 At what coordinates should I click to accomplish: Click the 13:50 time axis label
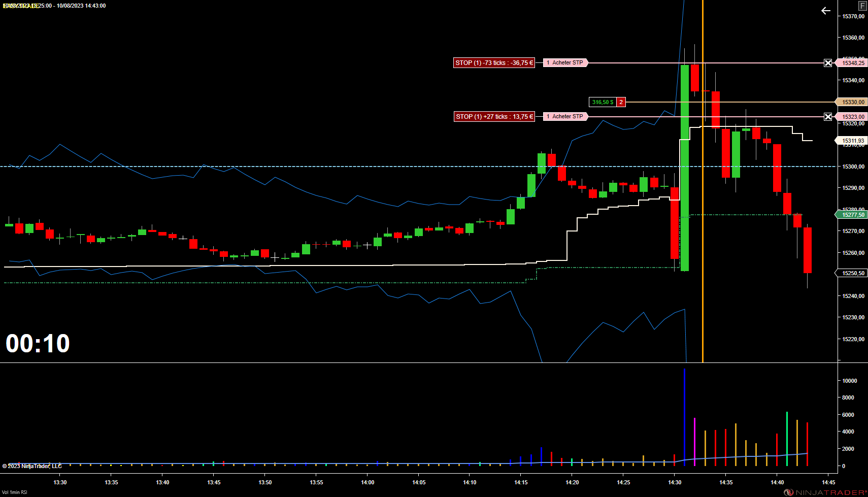(265, 482)
